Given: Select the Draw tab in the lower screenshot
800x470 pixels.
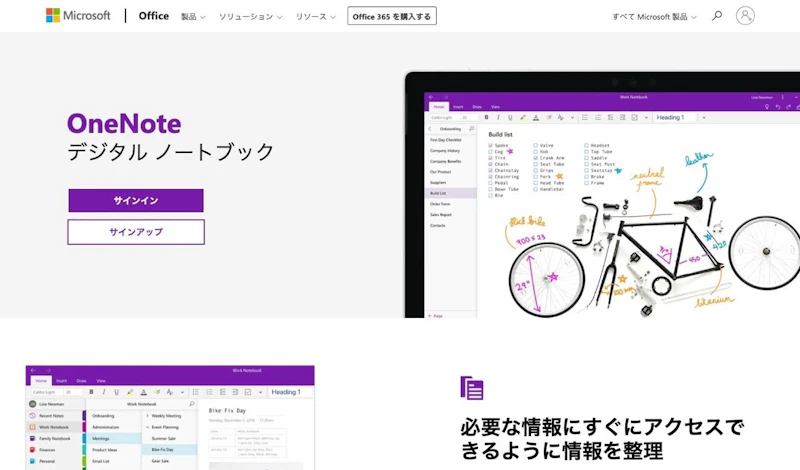Looking at the screenshot, I should (81, 381).
